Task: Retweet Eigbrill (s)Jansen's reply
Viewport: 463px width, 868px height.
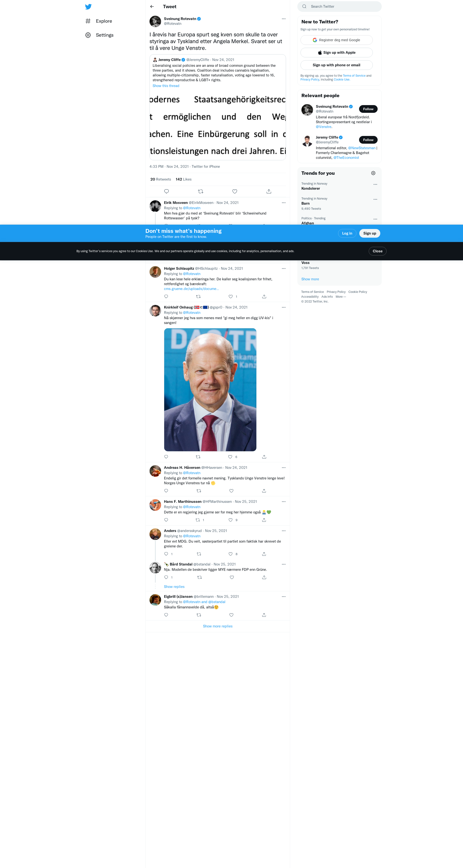Action: 199,615
